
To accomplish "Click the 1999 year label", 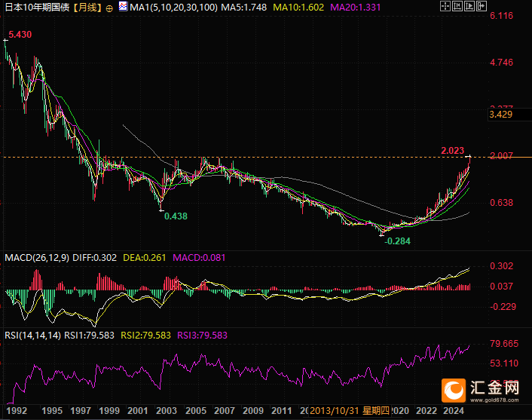I will click(109, 411).
